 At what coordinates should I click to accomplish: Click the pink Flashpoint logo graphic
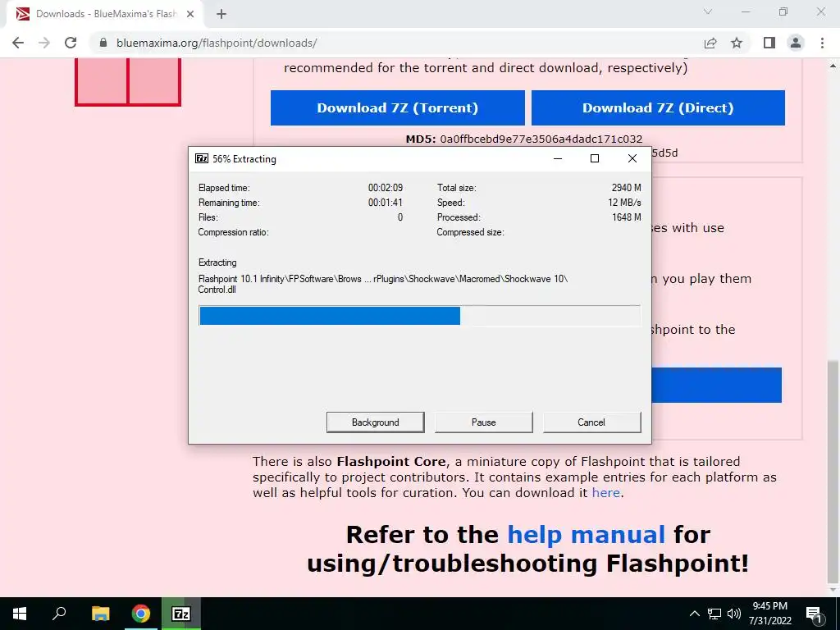[127, 82]
